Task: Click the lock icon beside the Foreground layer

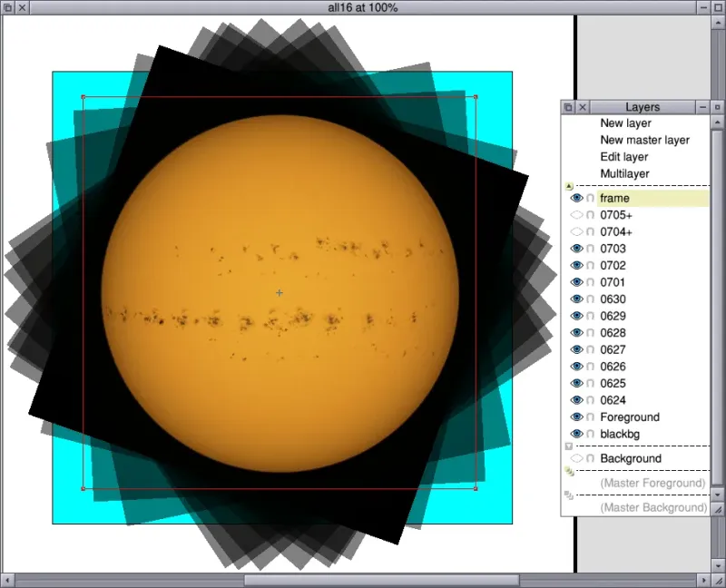Action: click(591, 417)
